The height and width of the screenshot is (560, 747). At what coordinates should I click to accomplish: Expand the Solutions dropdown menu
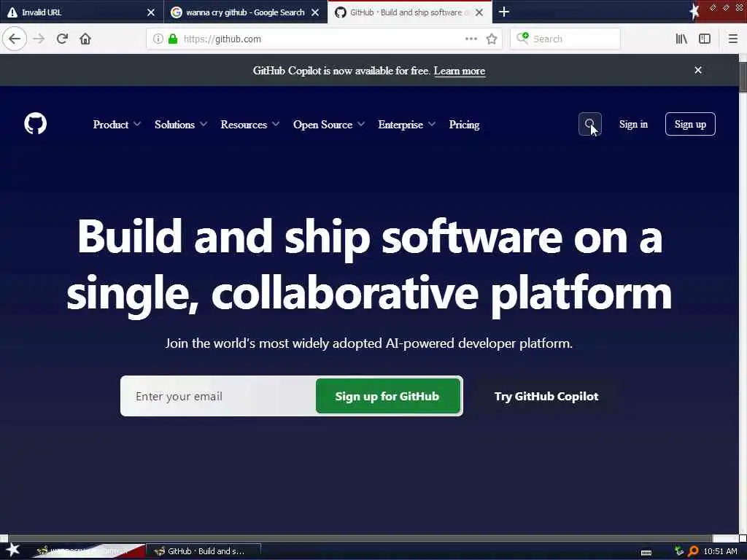coord(181,124)
